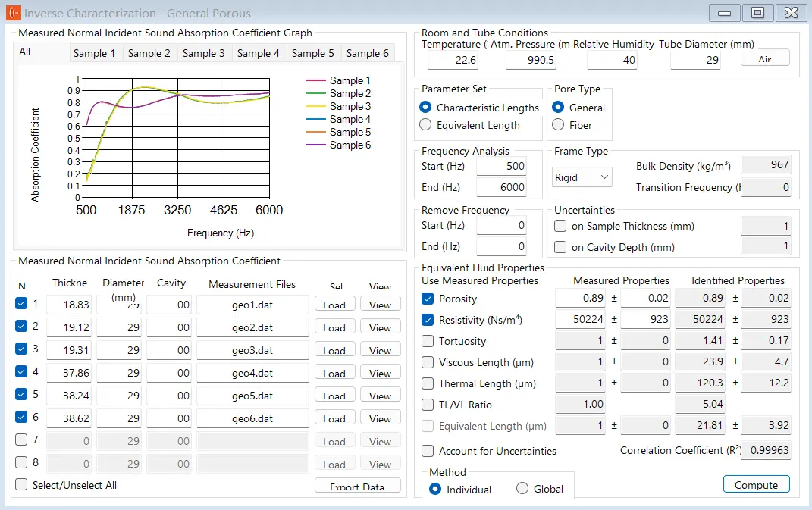Choose the General pore type
Viewport: 812px width, 510px height.
pos(558,107)
